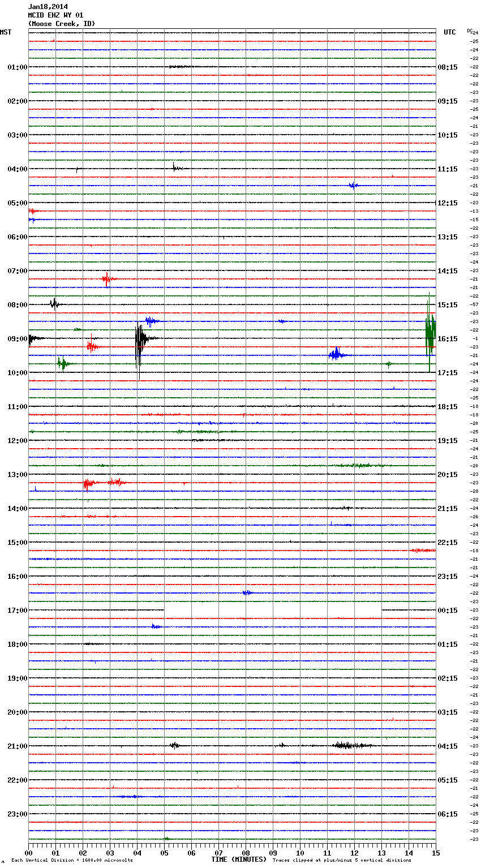The image size is (481, 868).
Task: Click the date text 'Jan18,2014'
Action: (x=48, y=7)
